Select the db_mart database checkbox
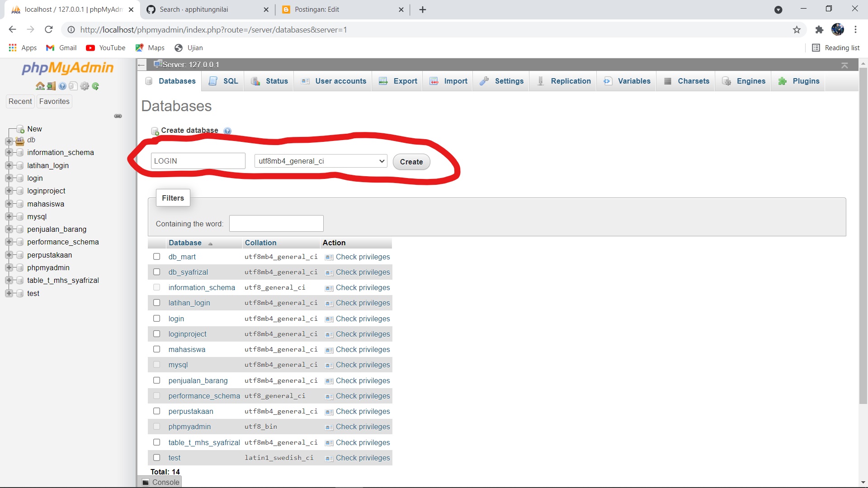Image resolution: width=868 pixels, height=488 pixels. pyautogui.click(x=157, y=257)
